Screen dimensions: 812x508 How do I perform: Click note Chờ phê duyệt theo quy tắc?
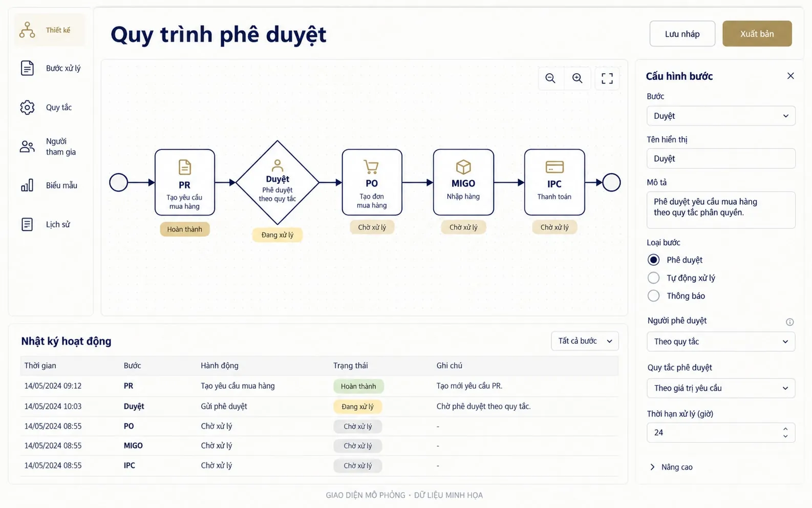(x=483, y=407)
